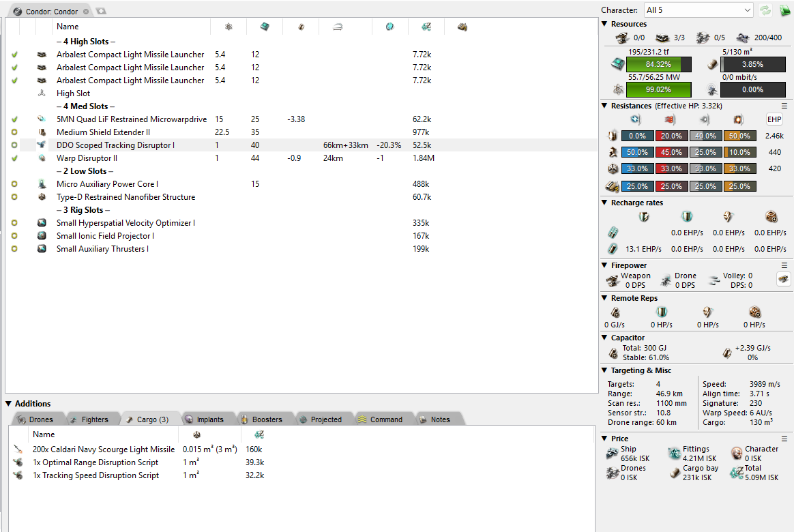This screenshot has width=794, height=532.
Task: Click the EHP button in Resistances
Action: pyautogui.click(x=774, y=119)
